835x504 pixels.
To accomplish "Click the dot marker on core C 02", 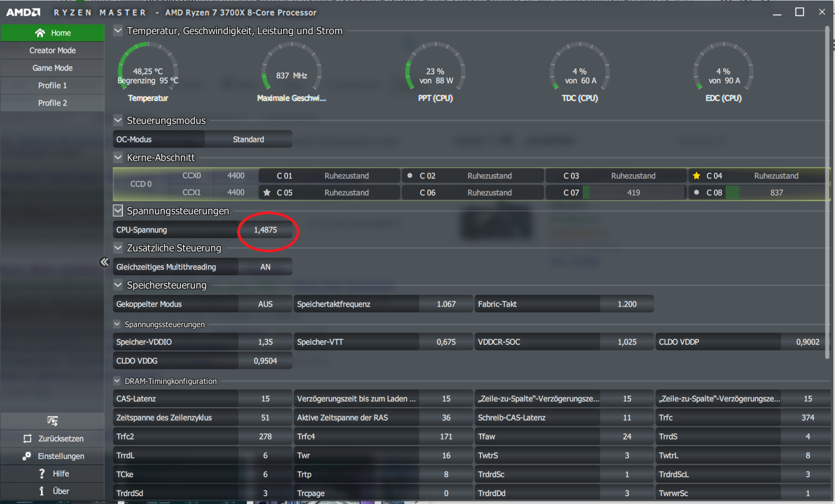I will (410, 175).
